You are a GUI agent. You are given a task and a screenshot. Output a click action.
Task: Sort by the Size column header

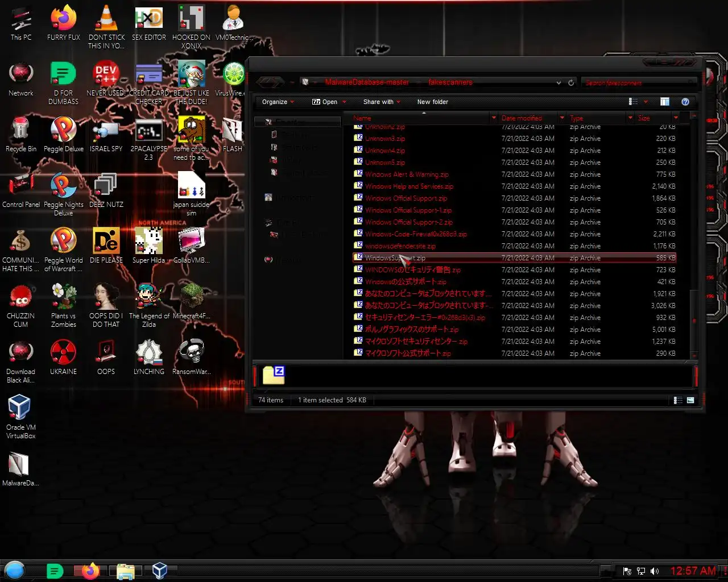pyautogui.click(x=653, y=118)
